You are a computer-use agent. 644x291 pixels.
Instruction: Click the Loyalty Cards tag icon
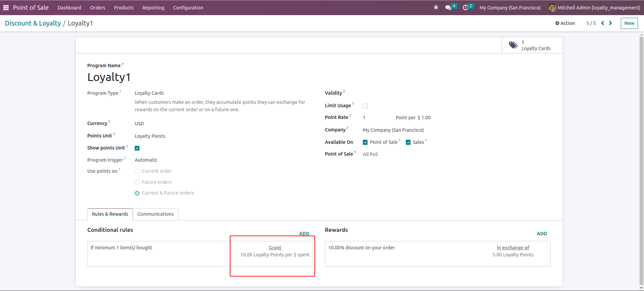[513, 45]
